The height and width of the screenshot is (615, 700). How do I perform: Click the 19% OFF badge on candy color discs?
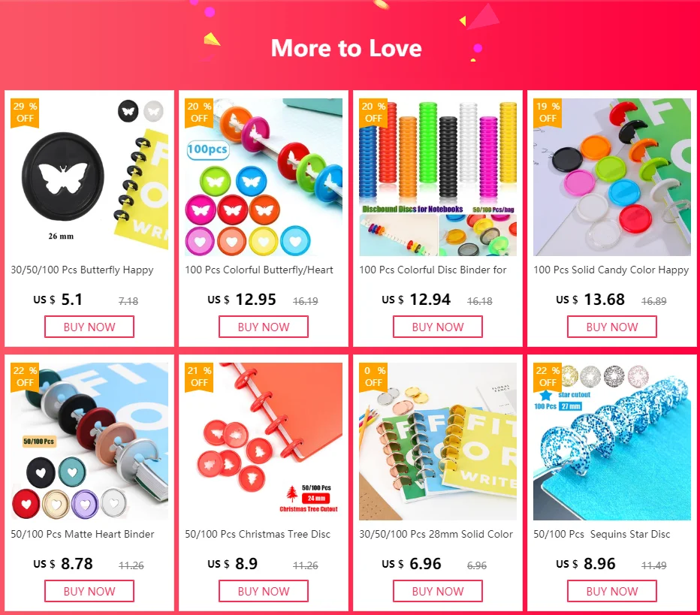(548, 113)
